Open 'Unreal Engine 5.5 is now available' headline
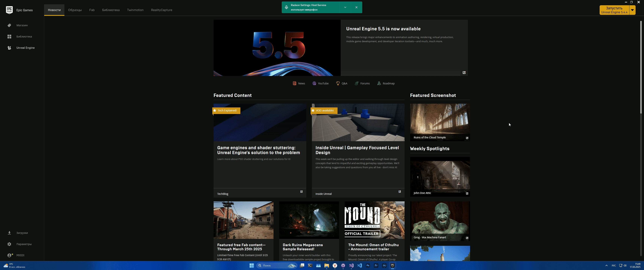Screen dimensions: 644x270 383,29
